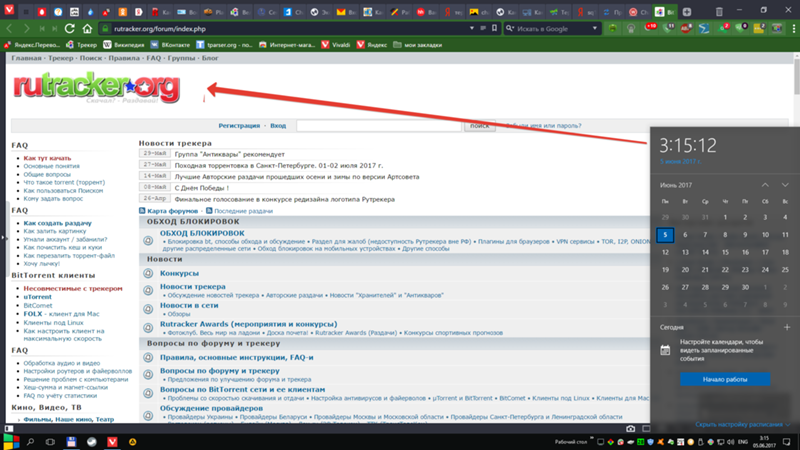Open the Главная site menu item
Image resolution: width=800 pixels, height=450 pixels.
pyautogui.click(x=26, y=58)
